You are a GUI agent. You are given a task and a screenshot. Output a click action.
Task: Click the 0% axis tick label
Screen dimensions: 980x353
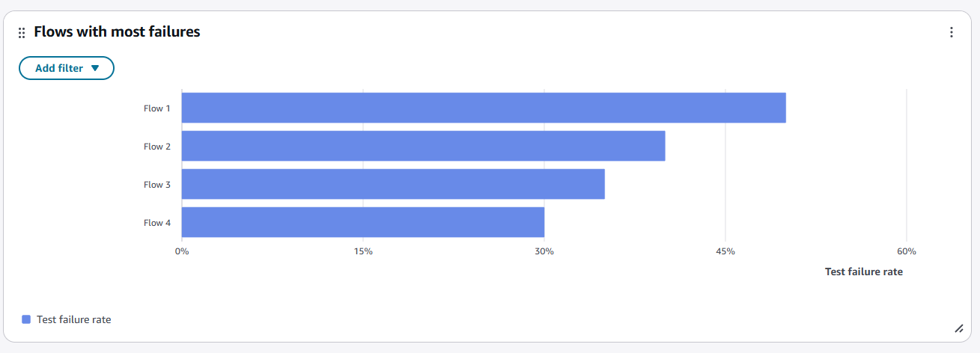(182, 251)
